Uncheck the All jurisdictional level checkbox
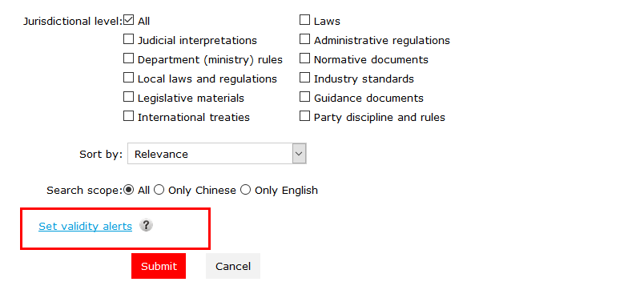This screenshot has height=298, width=644. pos(128,20)
